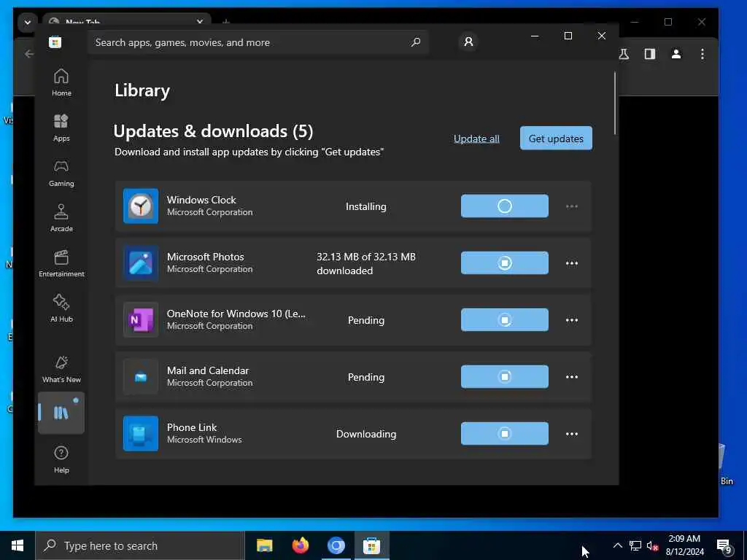The image size is (747, 560).
Task: Click the Chrome Labs flask icon
Action: pyautogui.click(x=624, y=54)
